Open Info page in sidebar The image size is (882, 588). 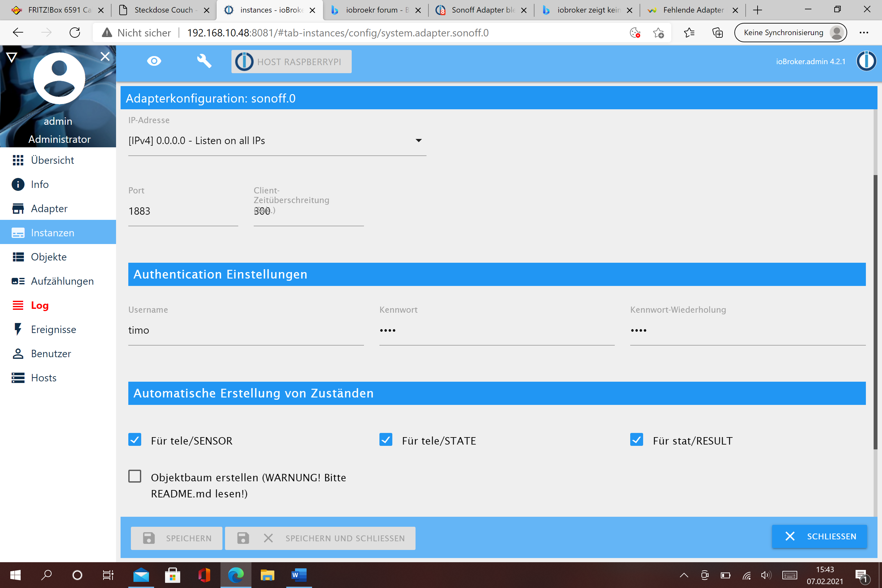click(39, 184)
